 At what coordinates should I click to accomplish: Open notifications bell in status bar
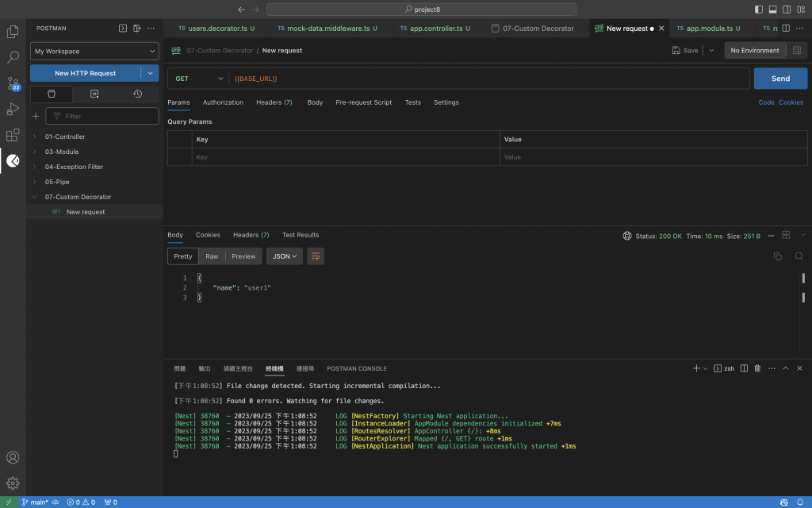[800, 502]
